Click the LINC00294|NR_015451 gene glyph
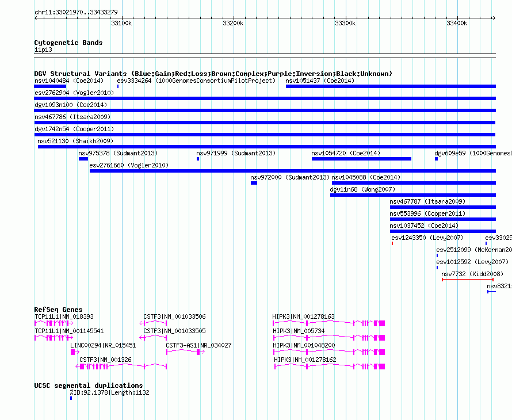512x420 pixels. click(75, 352)
